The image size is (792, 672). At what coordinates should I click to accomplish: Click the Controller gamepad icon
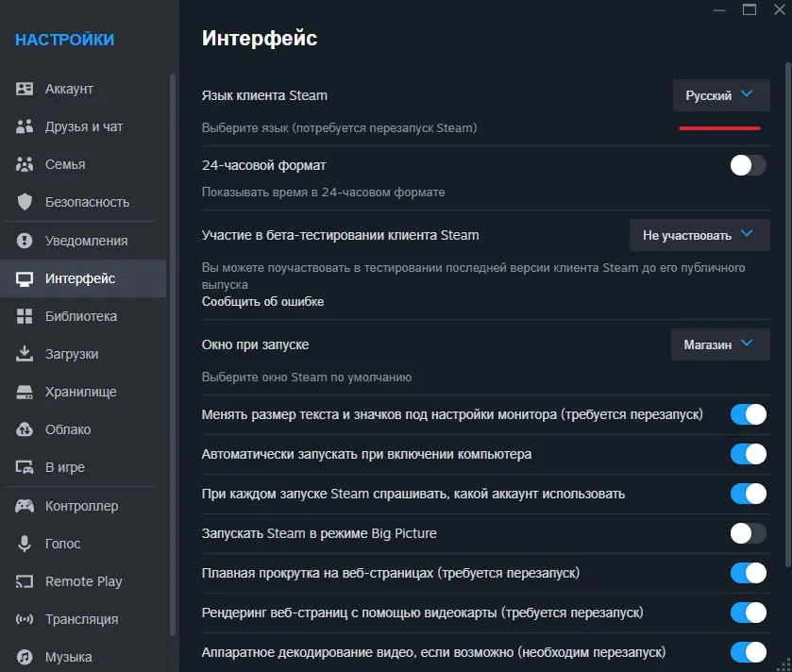pyautogui.click(x=25, y=505)
